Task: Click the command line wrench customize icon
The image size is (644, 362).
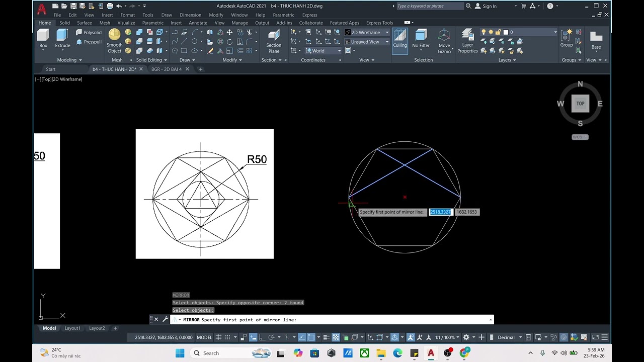Action: [x=165, y=319]
